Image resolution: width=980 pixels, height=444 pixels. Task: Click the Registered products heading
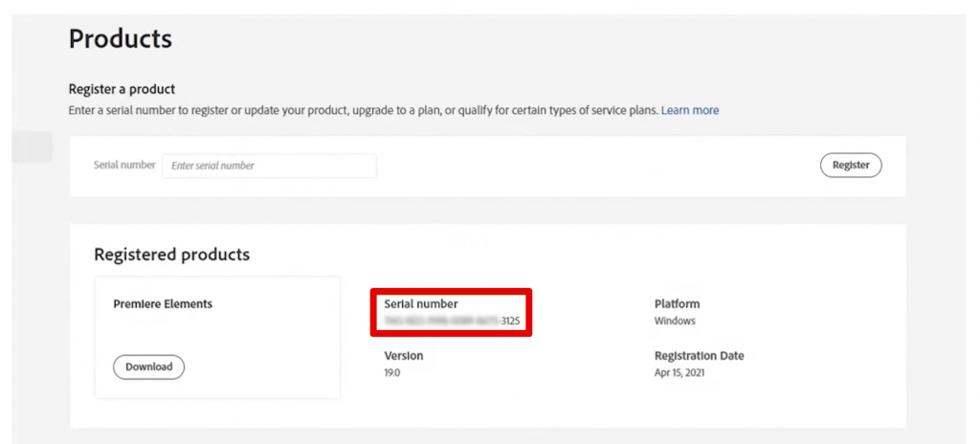(x=172, y=254)
